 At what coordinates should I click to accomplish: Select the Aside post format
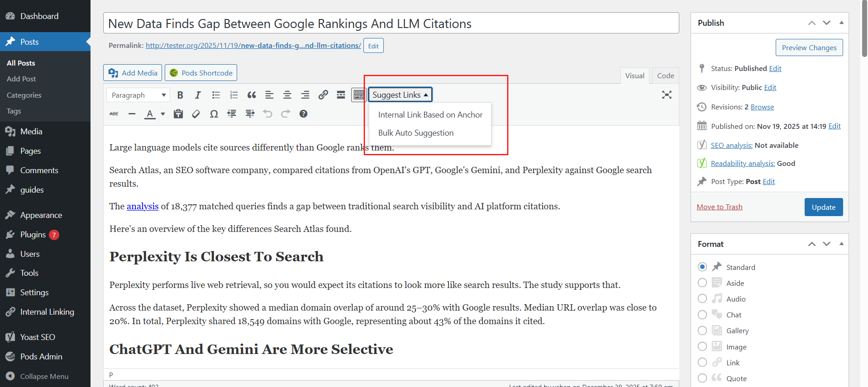click(702, 283)
